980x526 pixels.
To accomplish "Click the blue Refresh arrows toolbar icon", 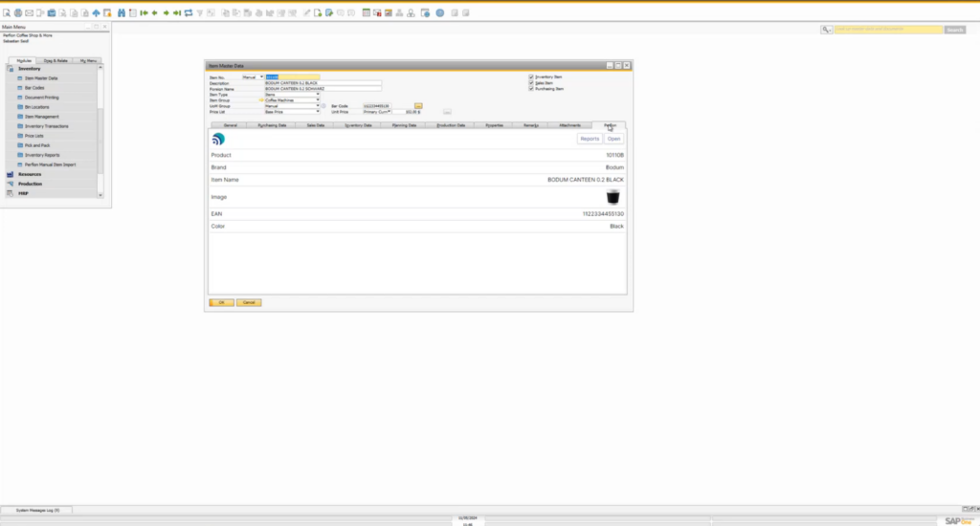I will tap(189, 12).
